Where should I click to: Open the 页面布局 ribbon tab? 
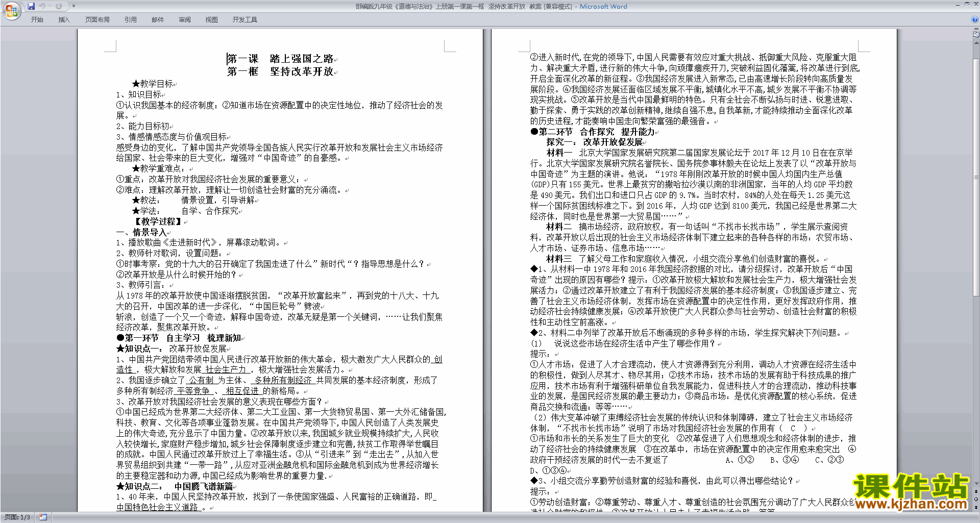click(97, 20)
